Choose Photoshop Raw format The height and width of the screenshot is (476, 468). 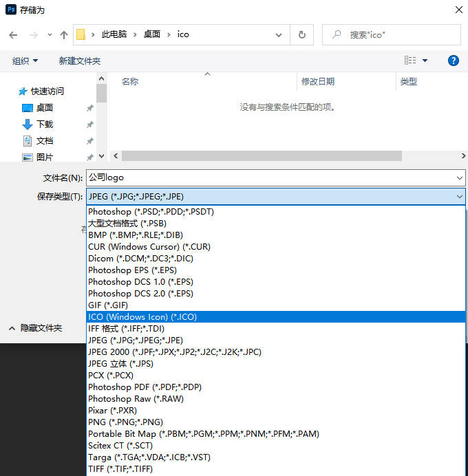coord(276,398)
